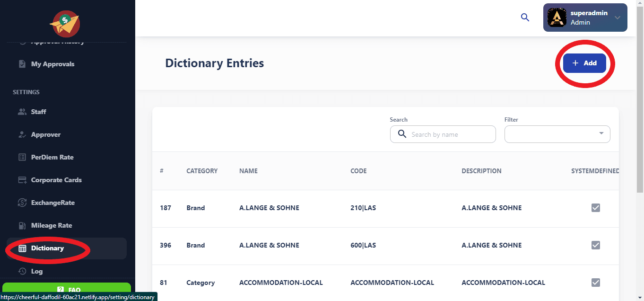Open the Filter dropdown
Screen dimensions: 644x301
(x=557, y=134)
